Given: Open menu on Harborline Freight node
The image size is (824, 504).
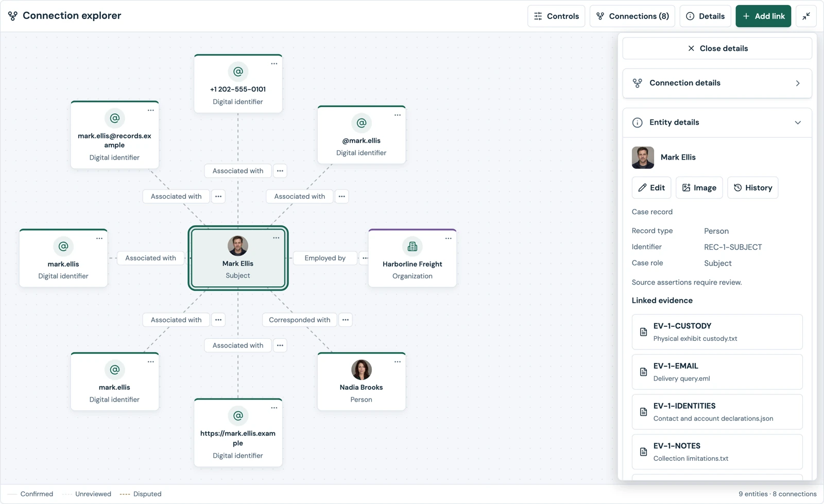Looking at the screenshot, I should click(x=449, y=238).
